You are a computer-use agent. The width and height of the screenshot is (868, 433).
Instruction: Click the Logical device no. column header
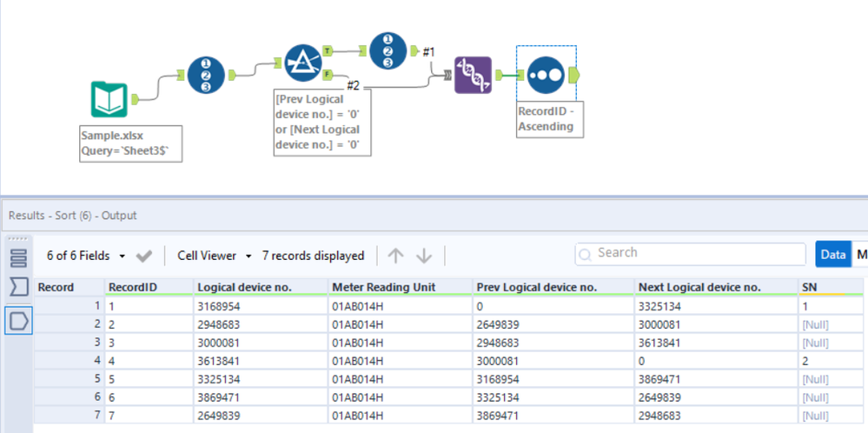260,288
